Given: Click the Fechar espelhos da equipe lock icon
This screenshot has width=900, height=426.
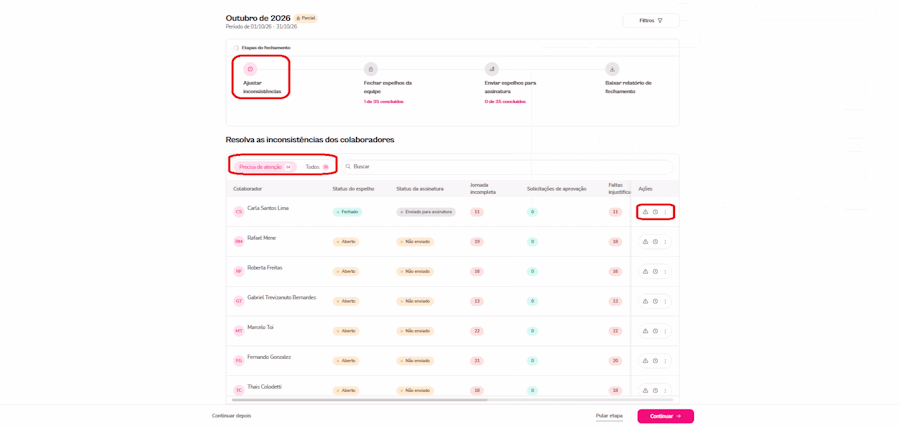Looking at the screenshot, I should tap(370, 69).
